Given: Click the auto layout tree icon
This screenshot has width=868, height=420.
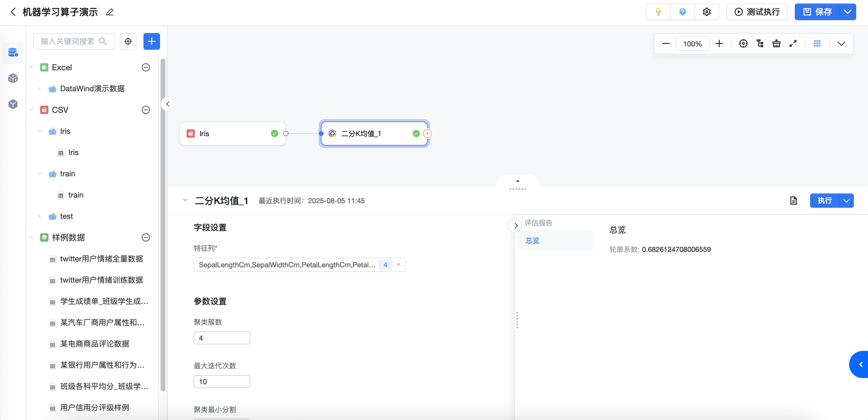Looking at the screenshot, I should (760, 43).
